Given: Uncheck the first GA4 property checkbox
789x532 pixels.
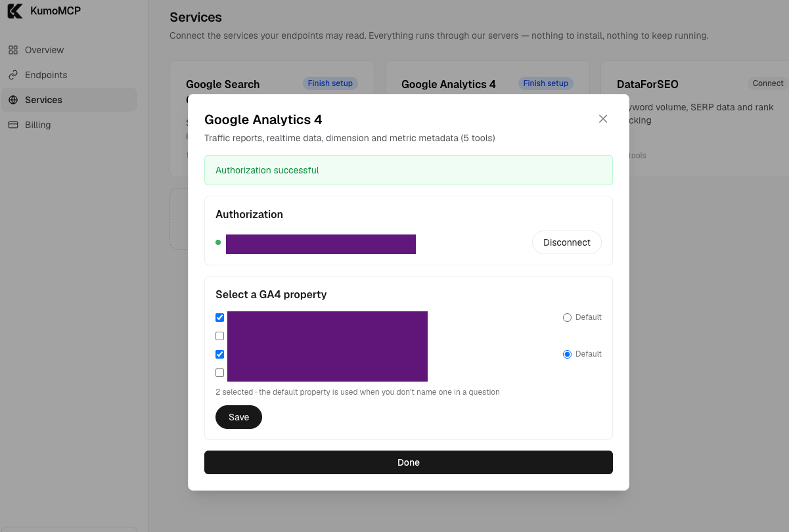Looking at the screenshot, I should click(x=220, y=317).
